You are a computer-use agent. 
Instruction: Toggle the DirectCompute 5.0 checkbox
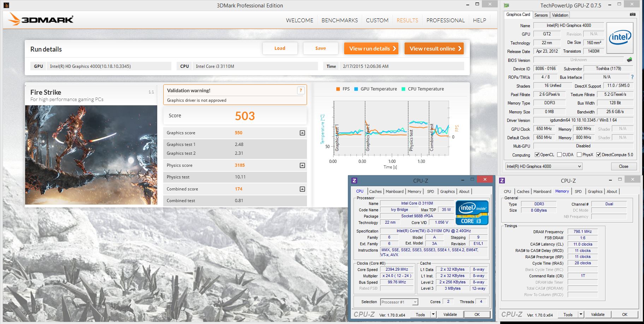pos(598,155)
